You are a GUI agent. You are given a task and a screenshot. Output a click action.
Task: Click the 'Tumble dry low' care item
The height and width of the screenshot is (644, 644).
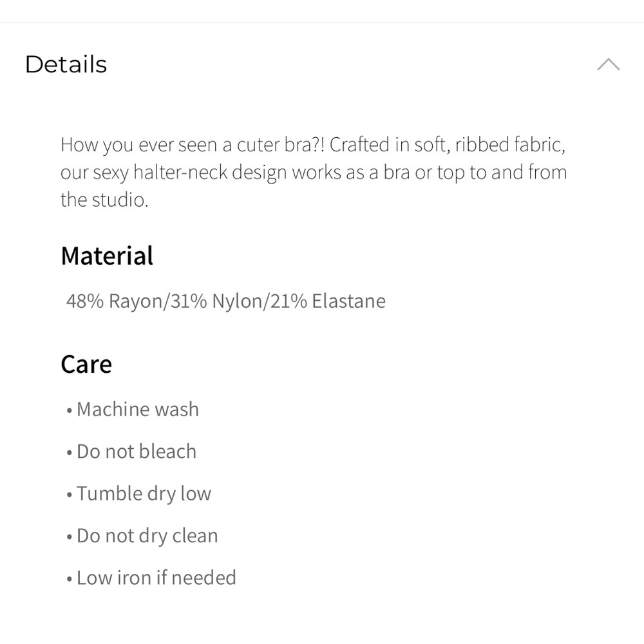[x=144, y=494]
